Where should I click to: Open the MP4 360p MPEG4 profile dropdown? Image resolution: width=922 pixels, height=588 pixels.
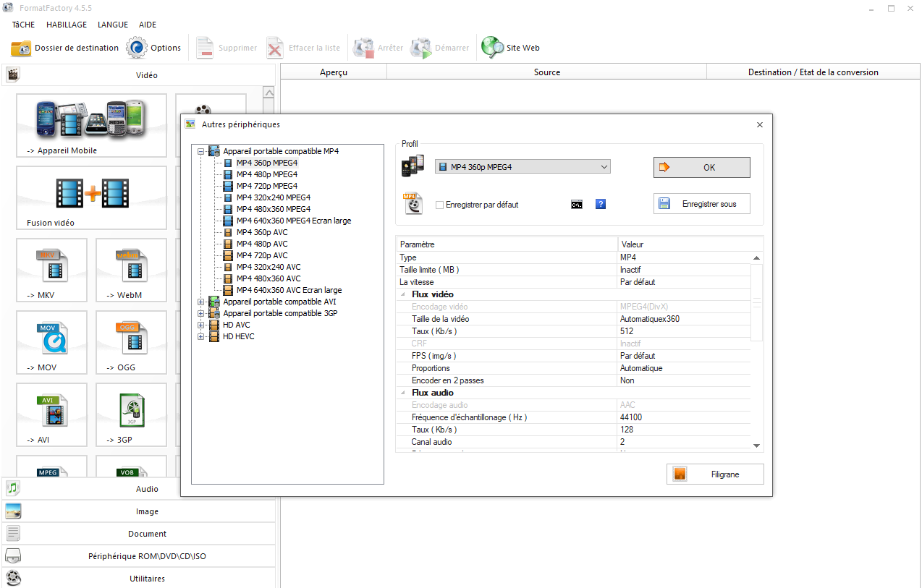[523, 166]
